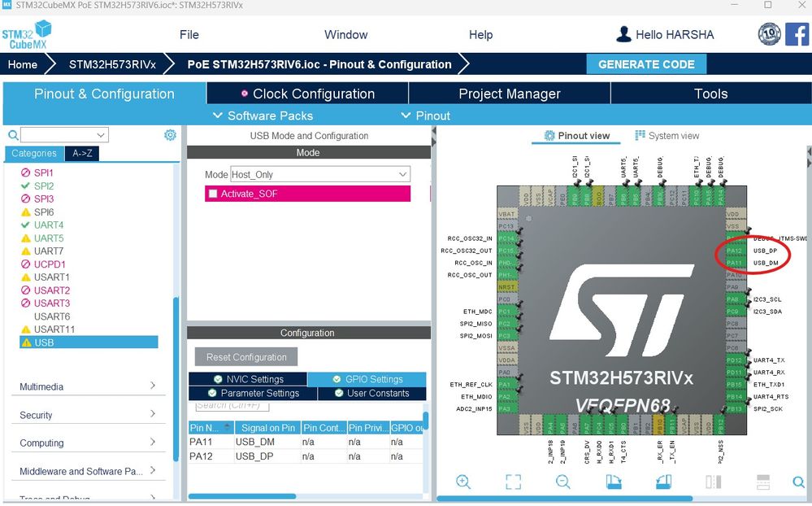Open the Help menu
812x506 pixels.
(480, 35)
